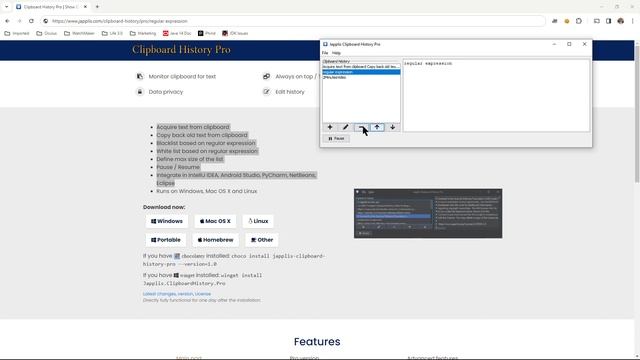Click the 'Runs on Windows, Mac OS X and Linux' text
The width and height of the screenshot is (640, 360).
click(x=207, y=191)
